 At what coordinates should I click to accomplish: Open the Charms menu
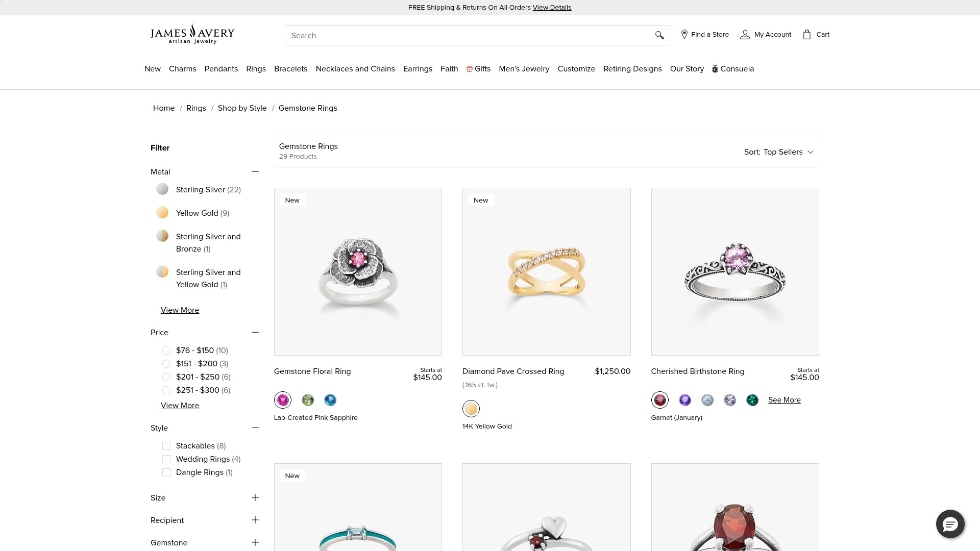183,69
